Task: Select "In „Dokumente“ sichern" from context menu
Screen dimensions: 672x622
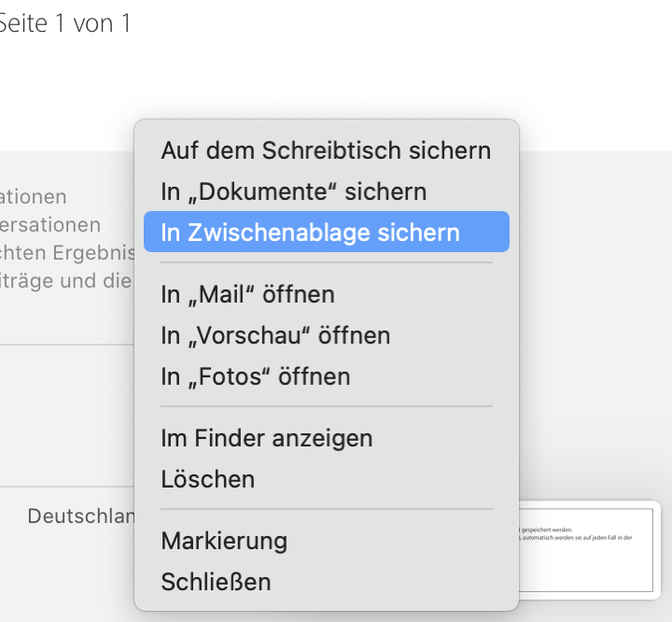Action: point(294,191)
